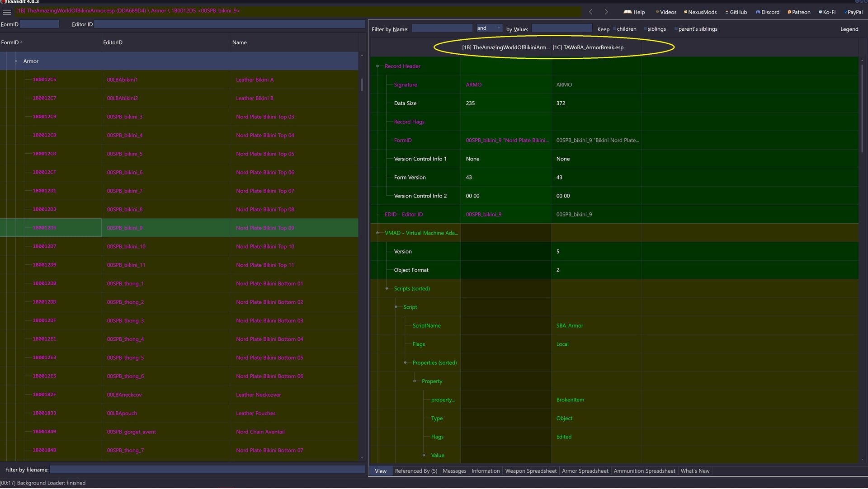
Task: Open the Information tab
Action: [486, 471]
